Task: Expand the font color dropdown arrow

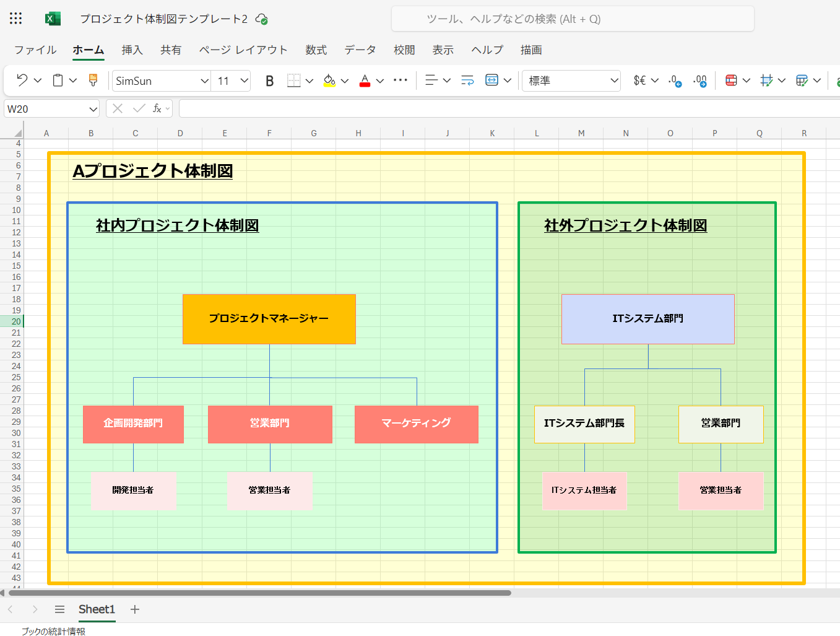Action: point(380,81)
